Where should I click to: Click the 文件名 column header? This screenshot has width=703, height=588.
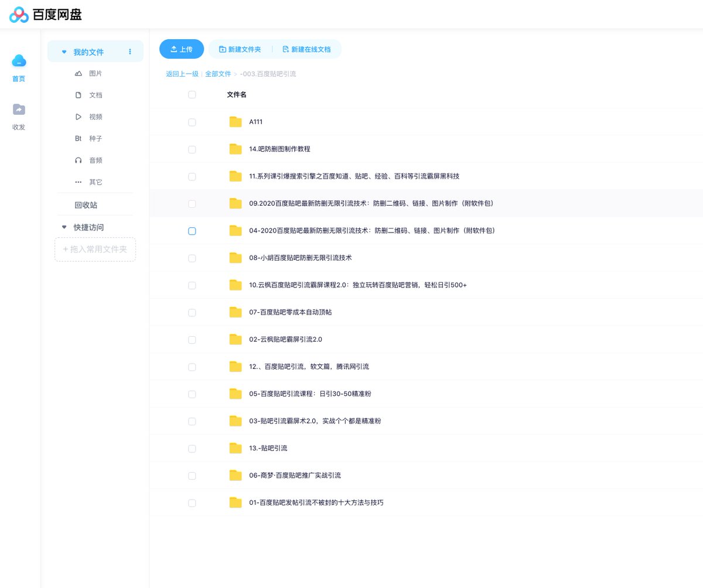(x=237, y=94)
